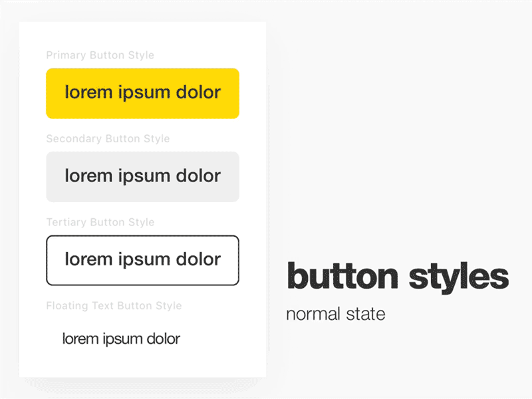Click the Tertiary Button Style label
Image resolution: width=532 pixels, height=399 pixels.
coord(101,222)
